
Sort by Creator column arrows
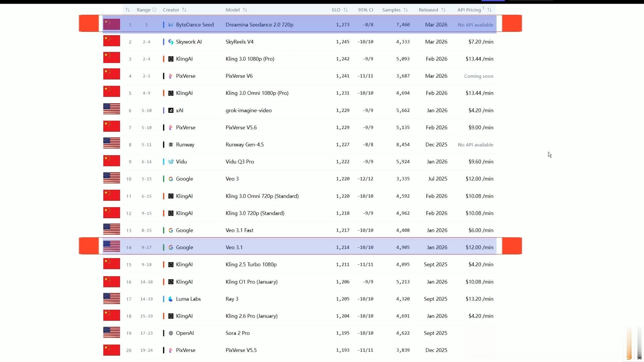[x=184, y=10]
